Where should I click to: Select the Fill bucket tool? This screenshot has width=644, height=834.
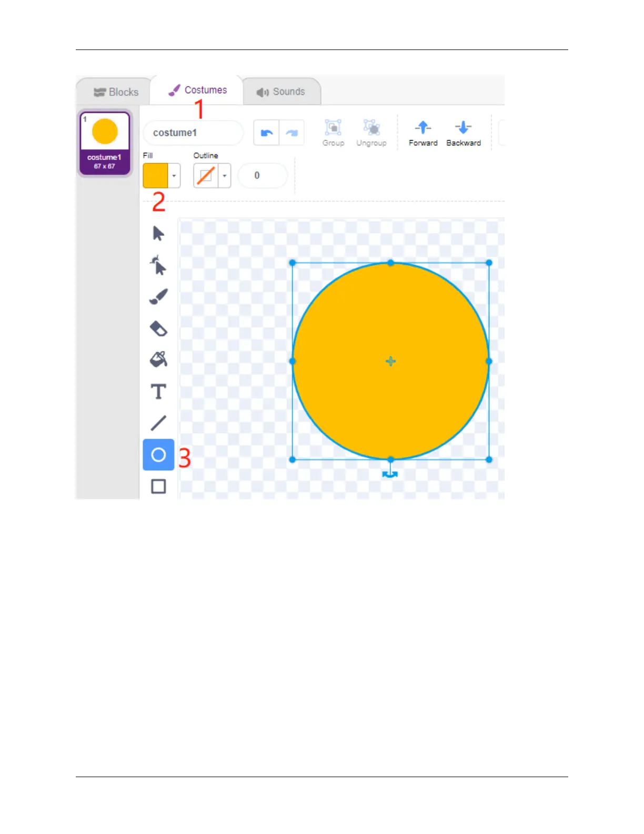[158, 359]
